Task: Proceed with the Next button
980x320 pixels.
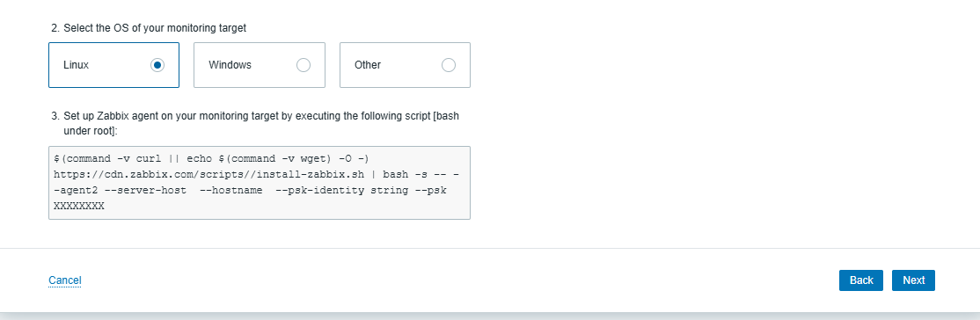Action: pos(914,280)
